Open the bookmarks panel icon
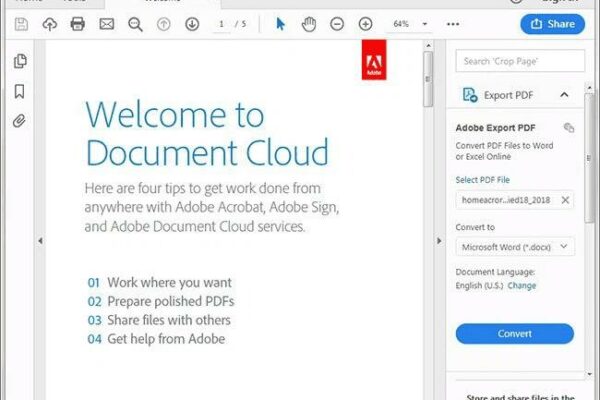Image resolution: width=600 pixels, height=400 pixels. click(x=19, y=91)
